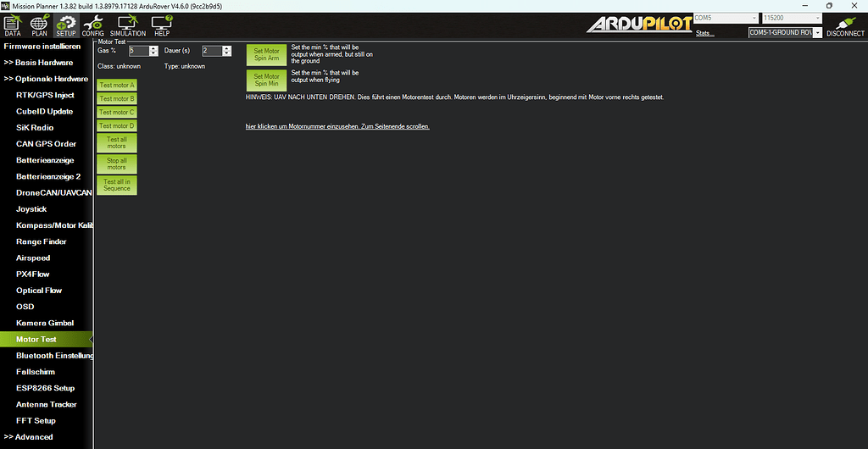
Task: Open the Antenna Tracker page
Action: pyautogui.click(x=46, y=404)
